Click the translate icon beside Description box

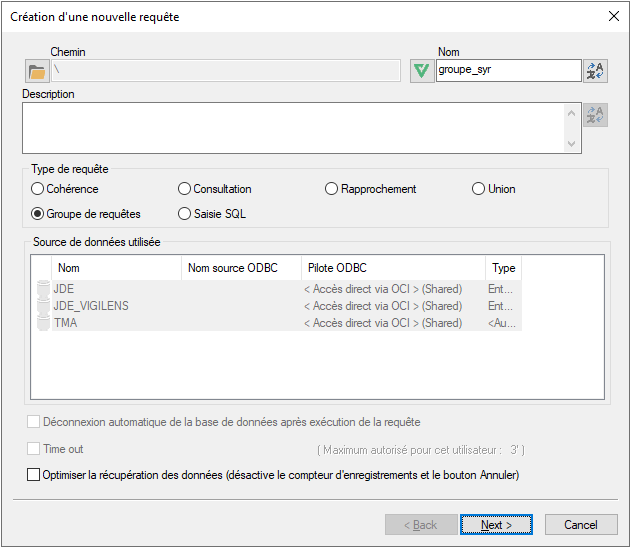click(595, 115)
